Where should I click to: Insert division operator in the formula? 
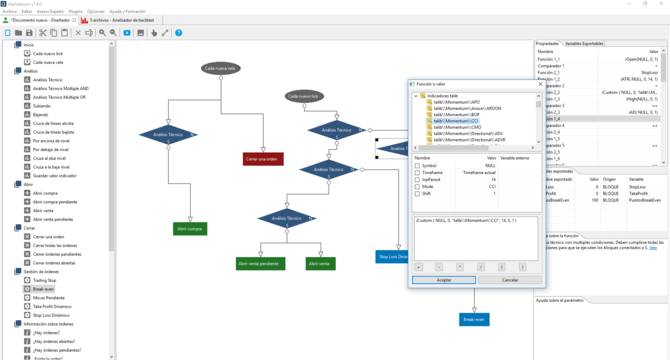coord(481,267)
